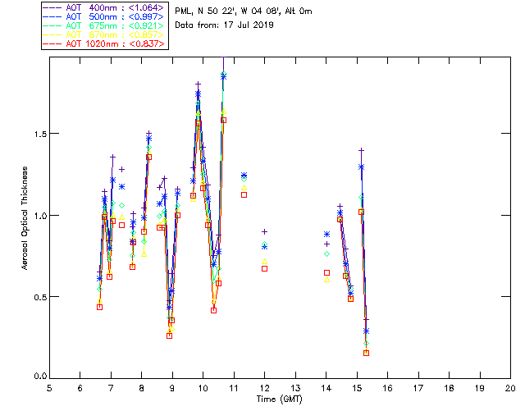Click the AOT 675nm legend entry
Screen dimensions: 525x420
[103, 25]
